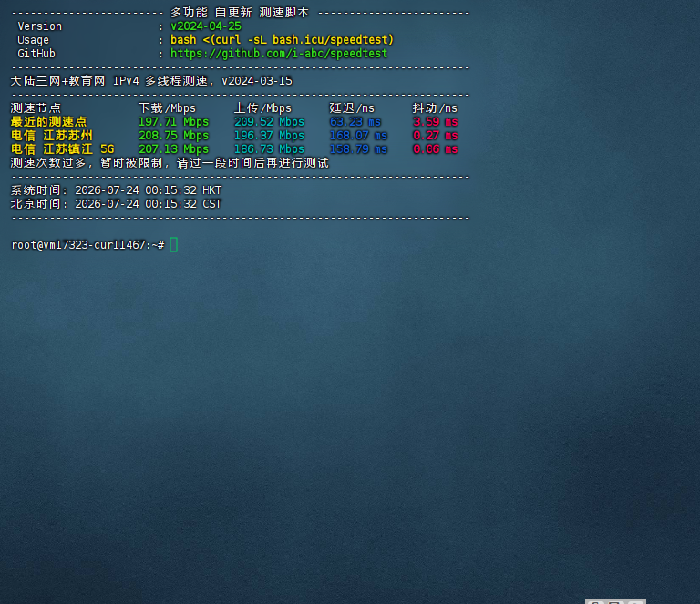Click the '北京时间' line ending in CST
Image resolution: width=700 pixels, height=604 pixels.
116,204
